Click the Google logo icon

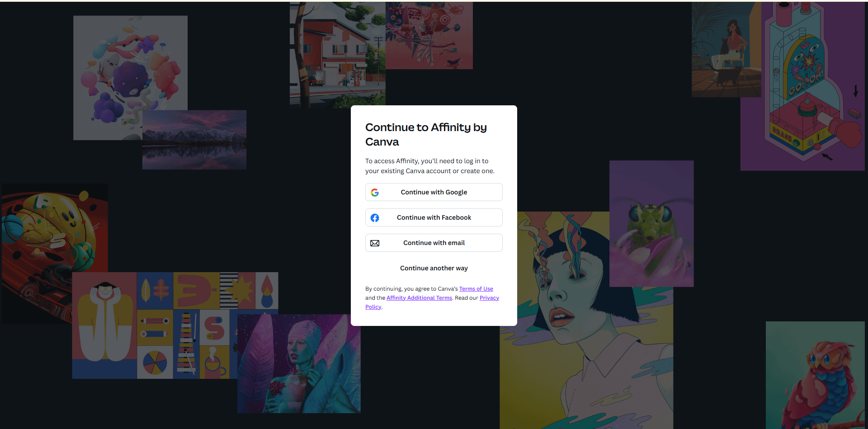375,193
